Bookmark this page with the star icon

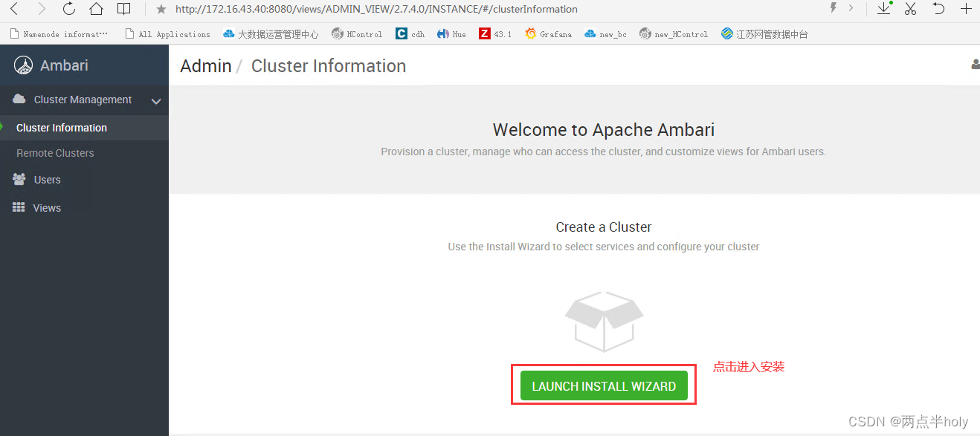pos(161,10)
